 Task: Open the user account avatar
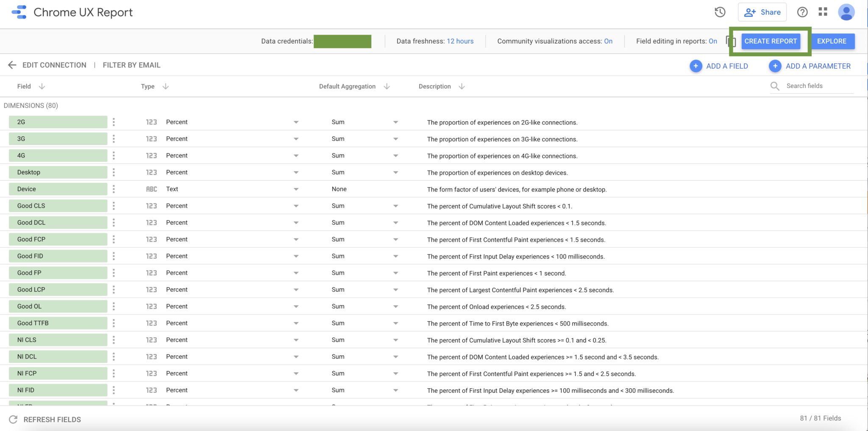846,12
